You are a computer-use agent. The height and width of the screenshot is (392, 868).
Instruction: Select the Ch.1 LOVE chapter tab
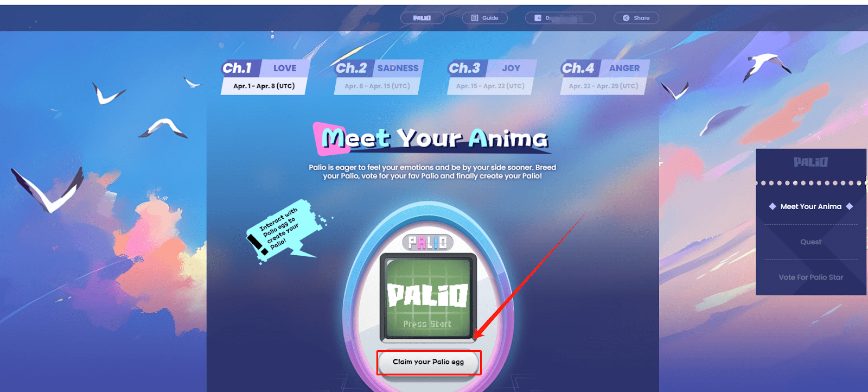[265, 77]
